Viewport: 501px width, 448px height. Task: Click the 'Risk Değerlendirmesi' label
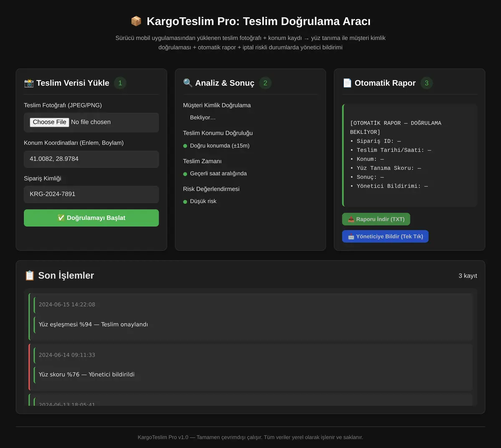pos(211,189)
